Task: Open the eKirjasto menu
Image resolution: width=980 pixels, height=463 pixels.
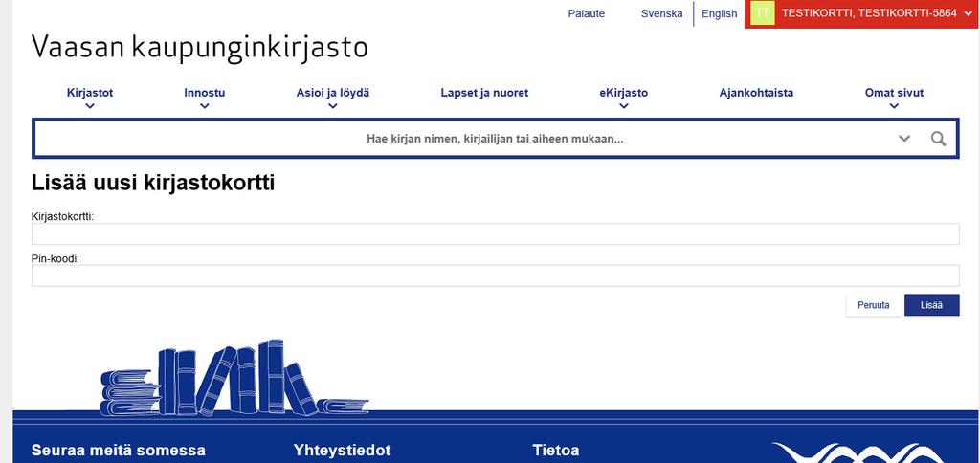Action: 624,93
